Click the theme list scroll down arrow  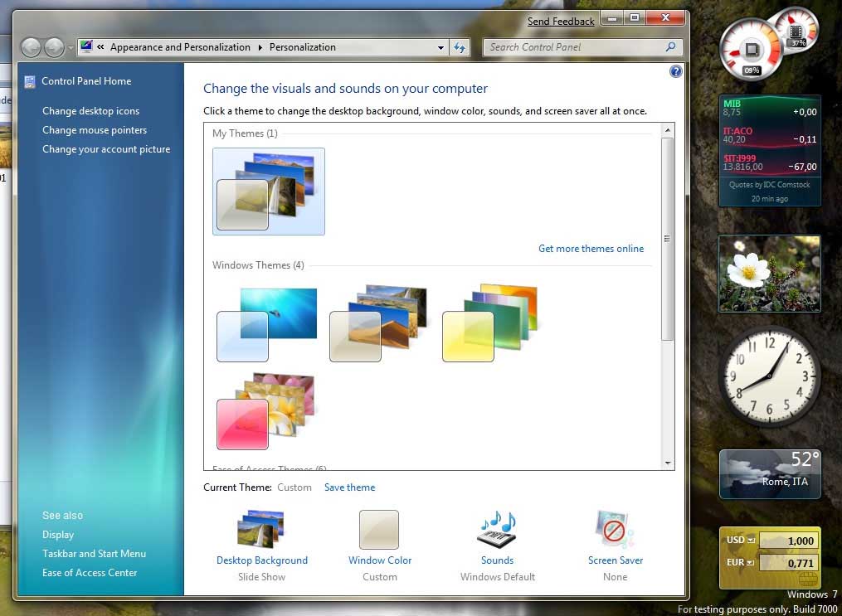coord(668,463)
